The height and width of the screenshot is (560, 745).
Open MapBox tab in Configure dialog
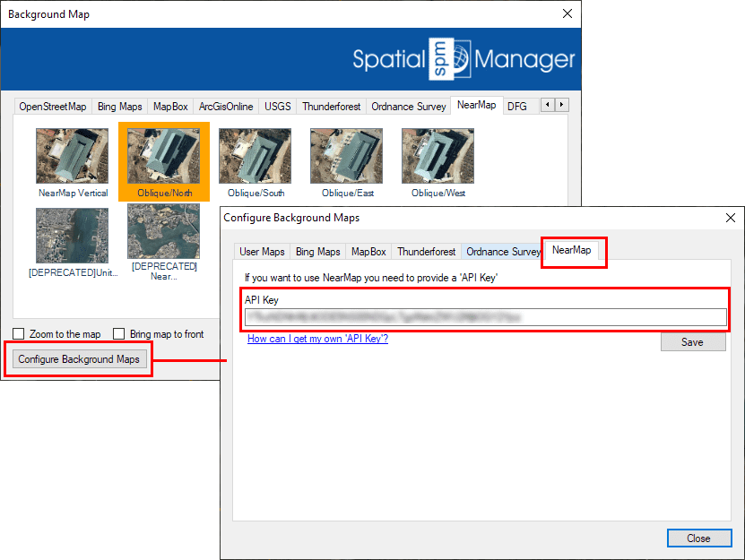pyautogui.click(x=368, y=252)
